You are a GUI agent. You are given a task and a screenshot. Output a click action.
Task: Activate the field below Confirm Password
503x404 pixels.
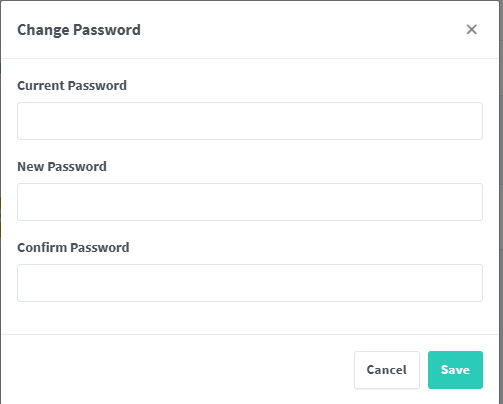250,283
